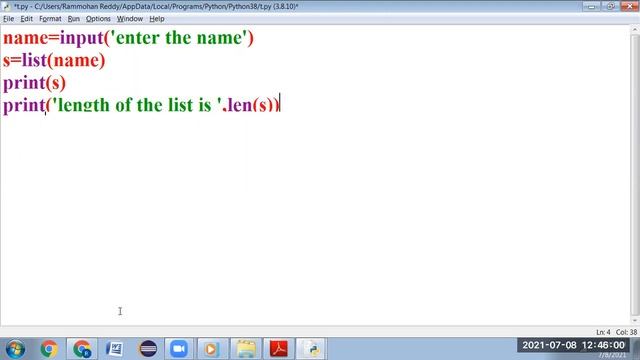Minimize the IDLE editor window

point(591,6)
